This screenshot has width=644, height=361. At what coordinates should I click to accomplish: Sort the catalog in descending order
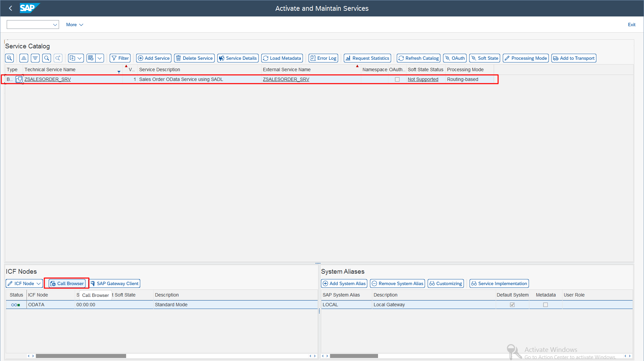click(x=35, y=58)
